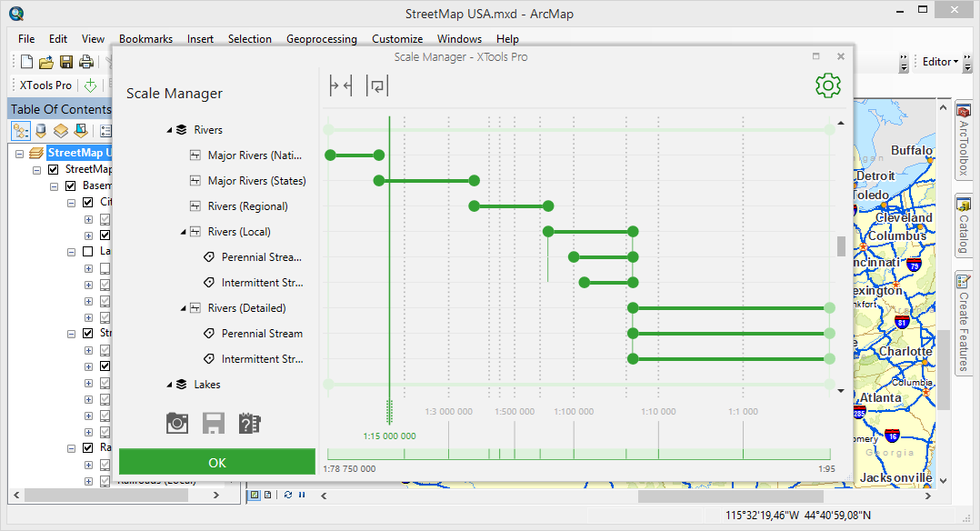Image resolution: width=980 pixels, height=531 pixels.
Task: Click the fit-to-range arrows icon in Scale Manager
Action: tap(341, 85)
